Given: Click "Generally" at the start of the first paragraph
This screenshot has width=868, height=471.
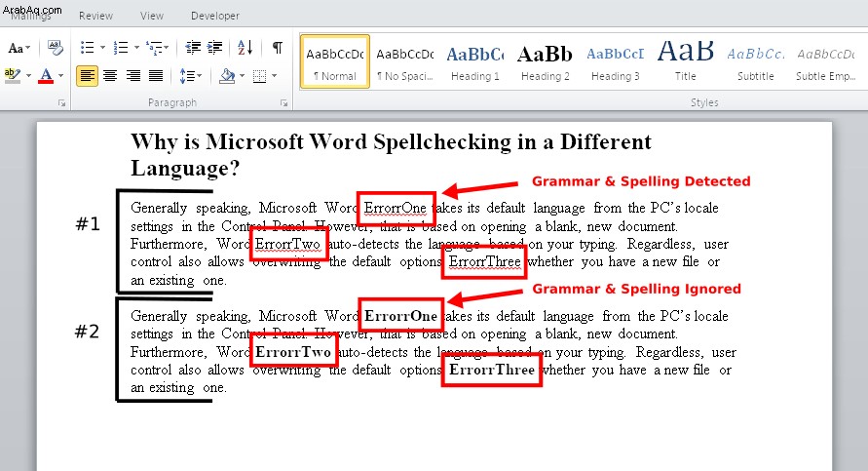Looking at the screenshot, I should pyautogui.click(x=159, y=209).
